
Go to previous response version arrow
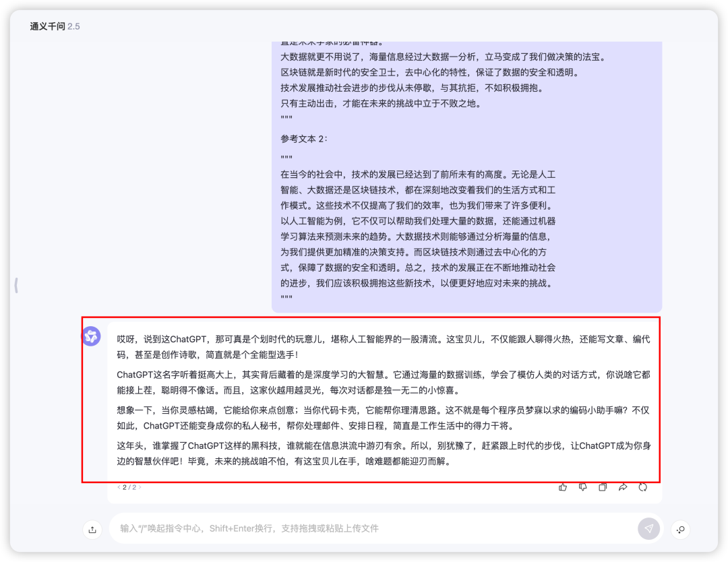119,487
